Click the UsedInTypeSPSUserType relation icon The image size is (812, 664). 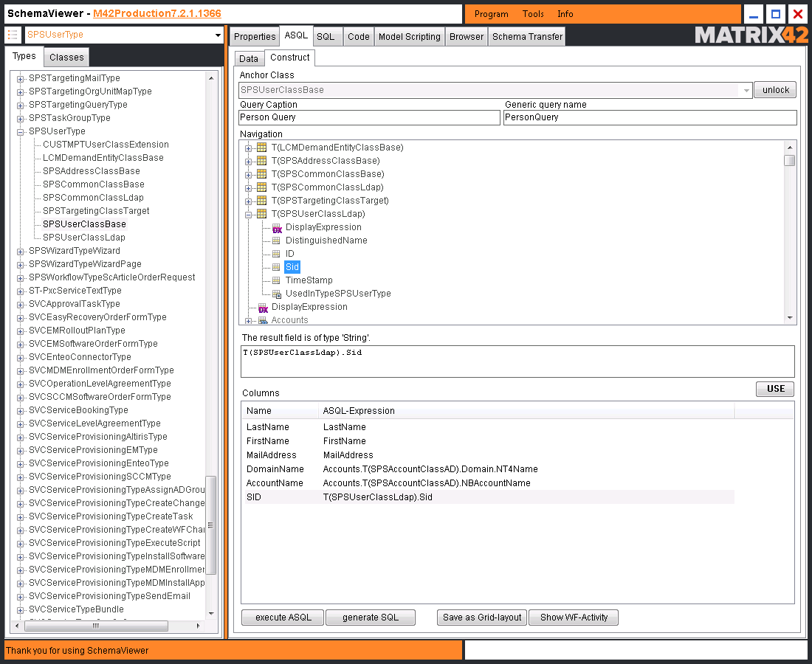[277, 294]
